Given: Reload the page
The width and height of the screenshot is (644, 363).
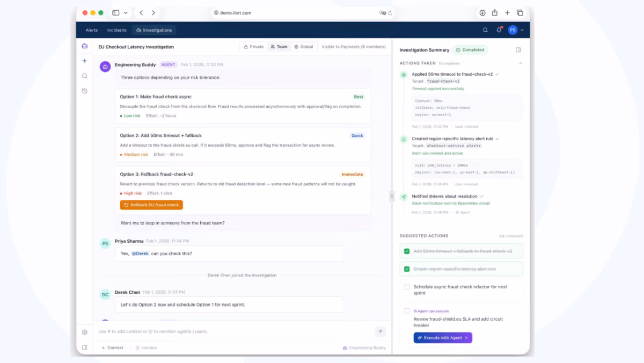Looking at the screenshot, I should tap(390, 13).
